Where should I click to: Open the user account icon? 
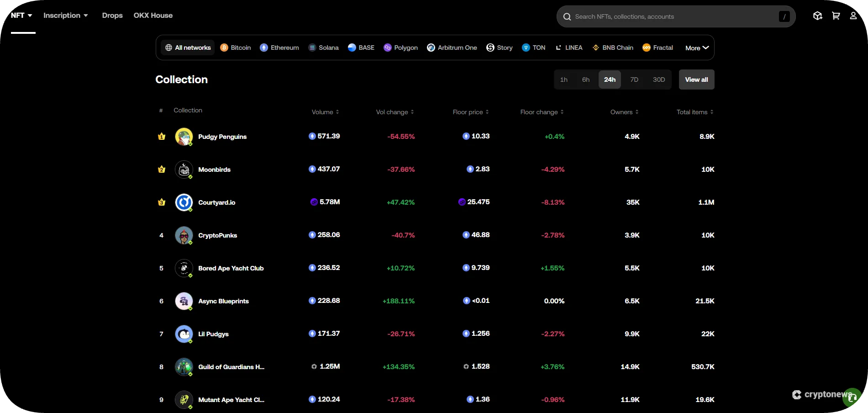[853, 16]
